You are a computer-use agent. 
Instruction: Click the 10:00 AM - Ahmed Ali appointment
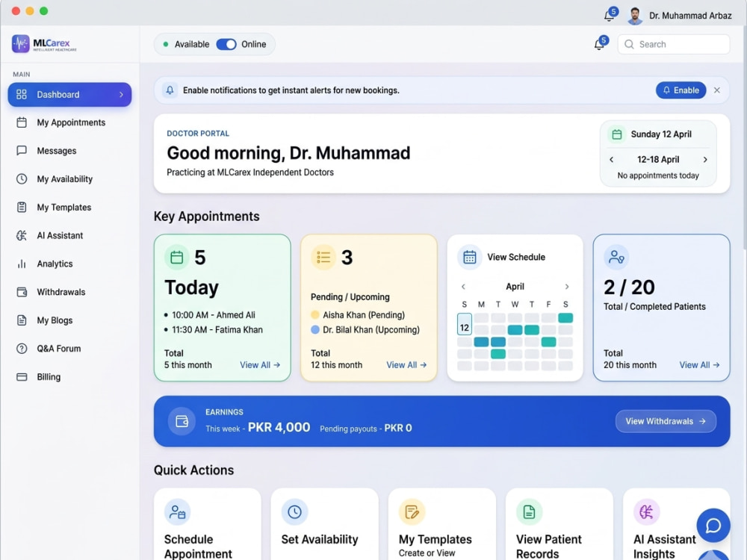point(213,315)
